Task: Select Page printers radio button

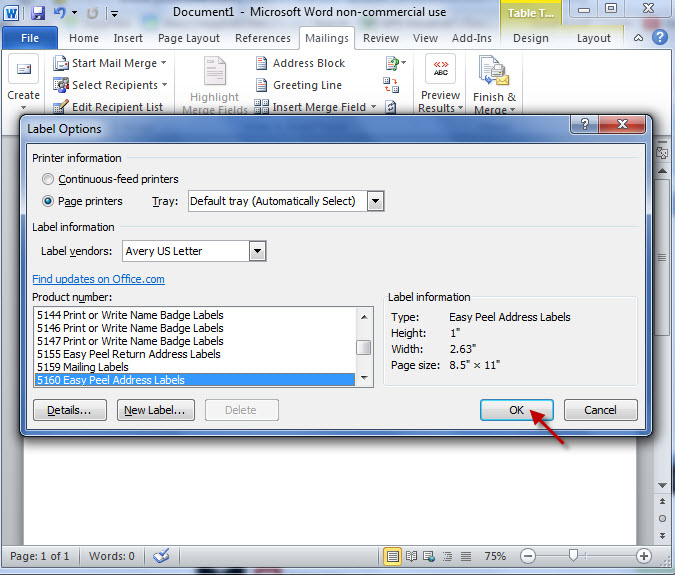Action: tap(48, 201)
